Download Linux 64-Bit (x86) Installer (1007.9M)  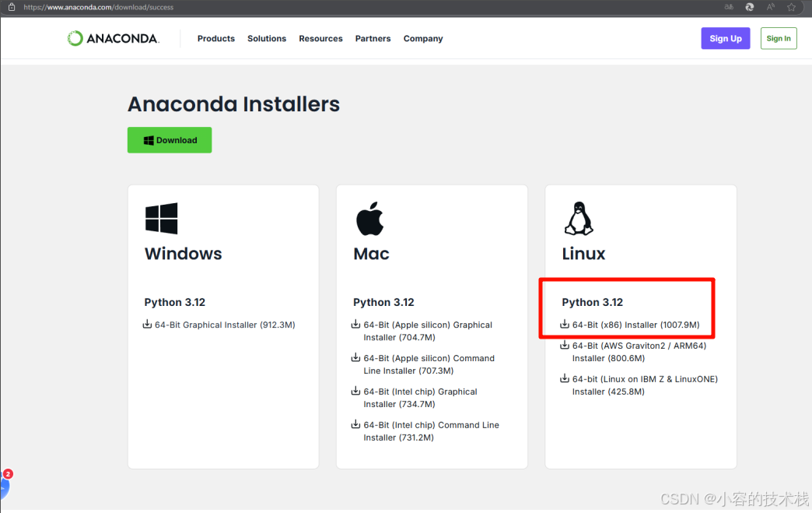pyautogui.click(x=636, y=325)
